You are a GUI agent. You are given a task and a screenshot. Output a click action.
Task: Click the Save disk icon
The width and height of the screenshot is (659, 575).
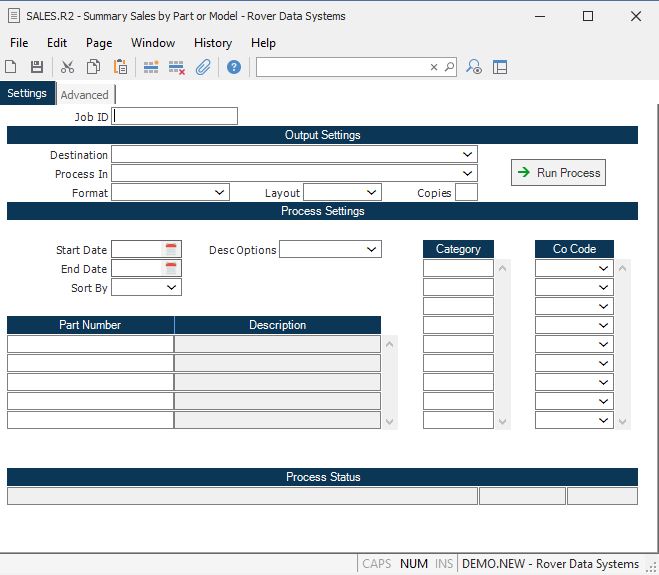(37, 67)
